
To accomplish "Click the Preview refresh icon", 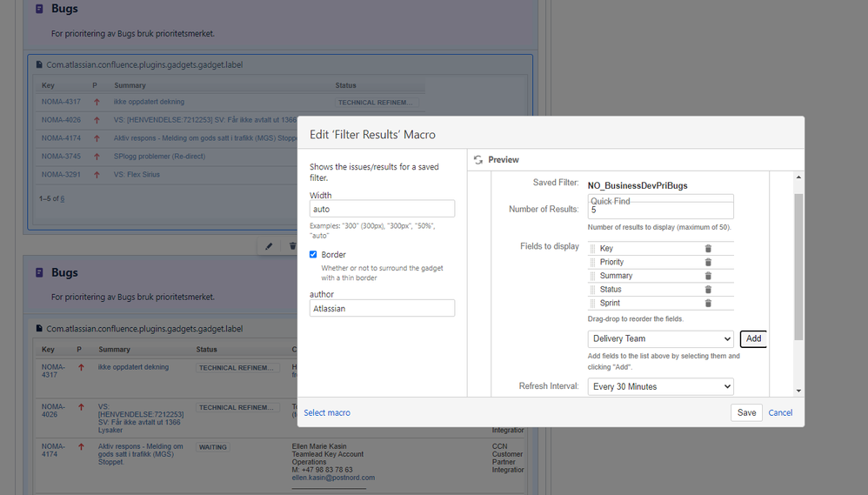I will coord(478,160).
